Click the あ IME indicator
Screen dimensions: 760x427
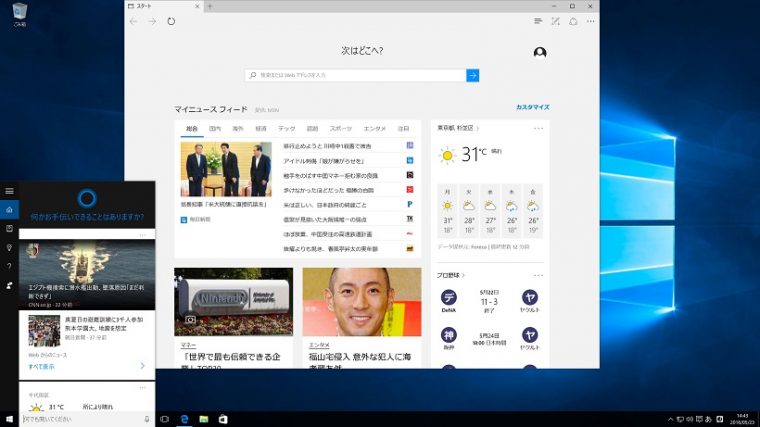tap(708, 419)
